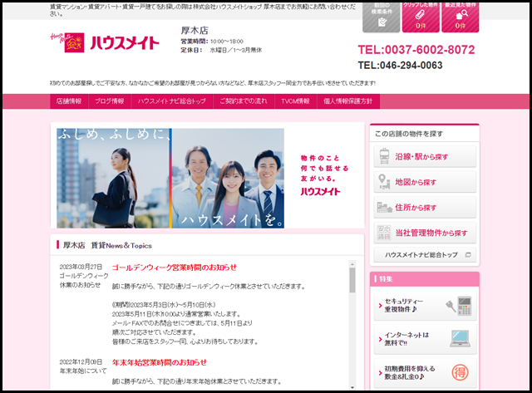Search by 住所から探す
Screen dimensions: 532x393
[425, 207]
